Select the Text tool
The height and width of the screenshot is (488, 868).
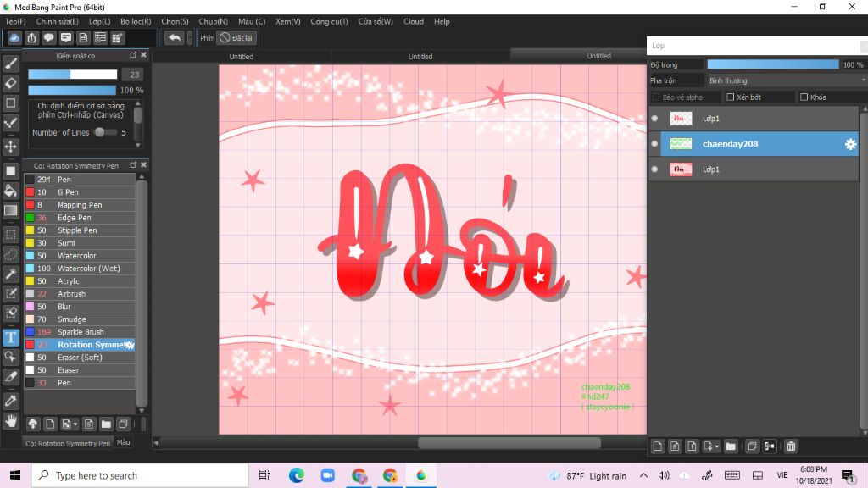tap(10, 337)
